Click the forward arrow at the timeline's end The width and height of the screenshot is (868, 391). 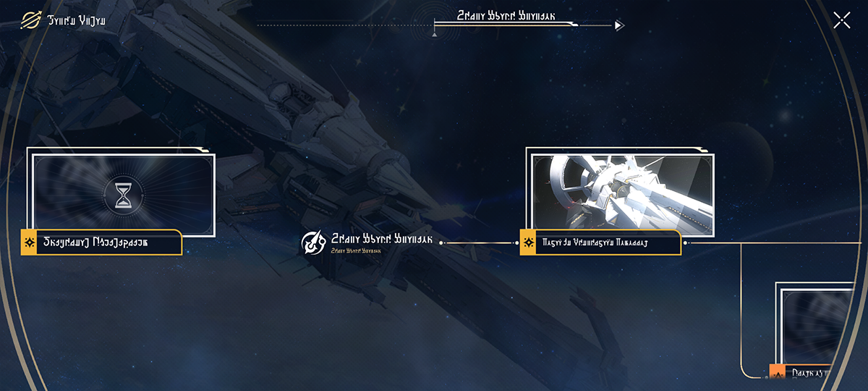click(x=619, y=25)
